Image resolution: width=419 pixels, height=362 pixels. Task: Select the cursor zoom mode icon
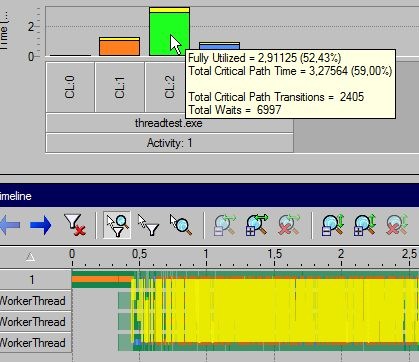click(180, 225)
